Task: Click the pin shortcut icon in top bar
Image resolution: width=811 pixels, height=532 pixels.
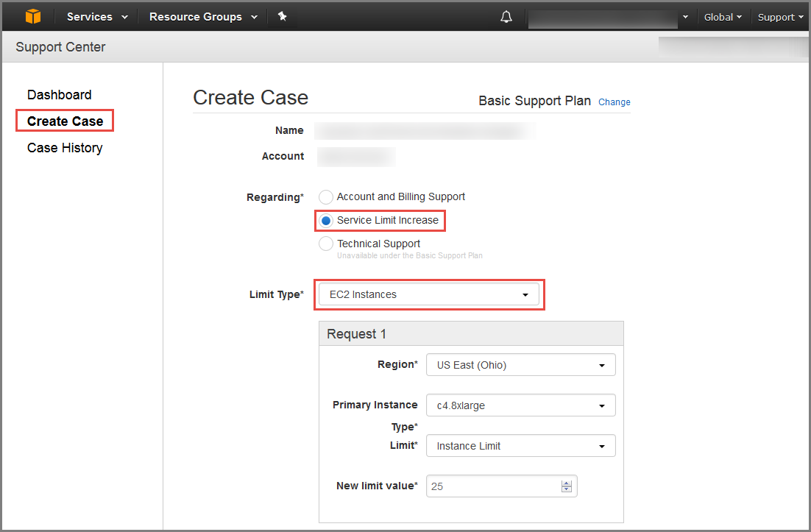Action: tap(282, 16)
